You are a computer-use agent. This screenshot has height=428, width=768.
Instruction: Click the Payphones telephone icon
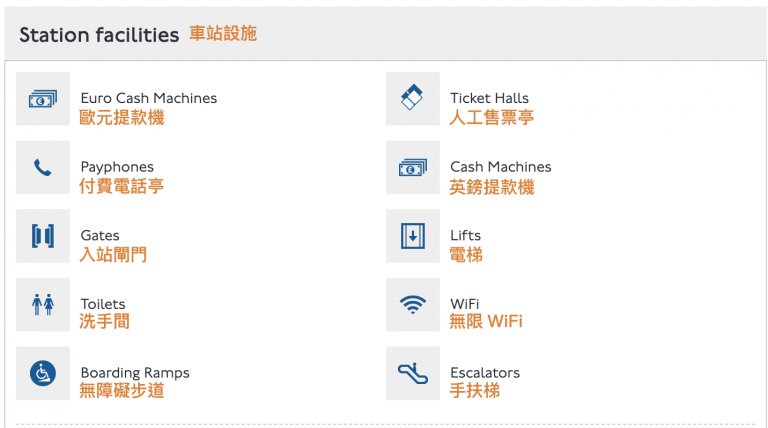click(x=43, y=168)
